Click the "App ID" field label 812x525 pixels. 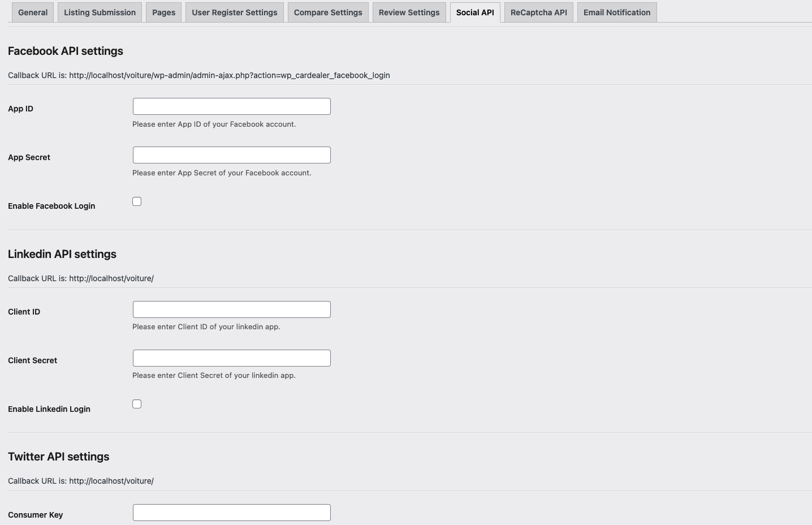tap(20, 109)
